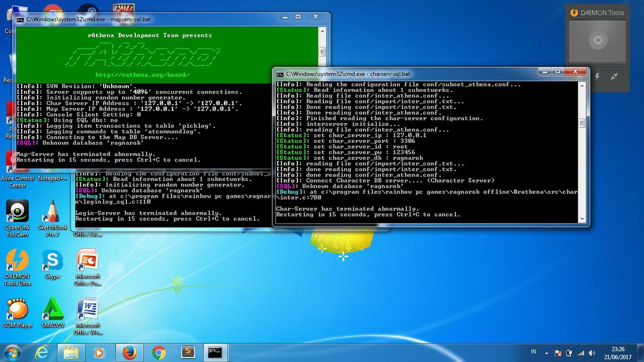Select DAEMON Tools Ultra desktop icon
Image resolution: width=644 pixels, height=362 pixels.
(x=18, y=267)
